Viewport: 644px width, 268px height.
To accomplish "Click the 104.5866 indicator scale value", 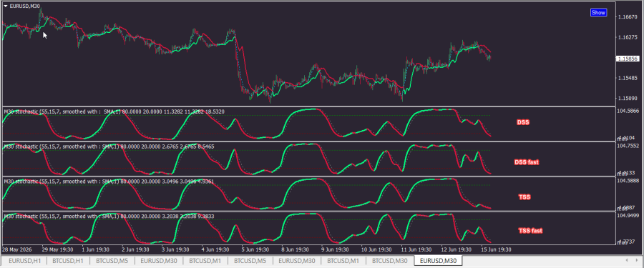I will (628, 111).
